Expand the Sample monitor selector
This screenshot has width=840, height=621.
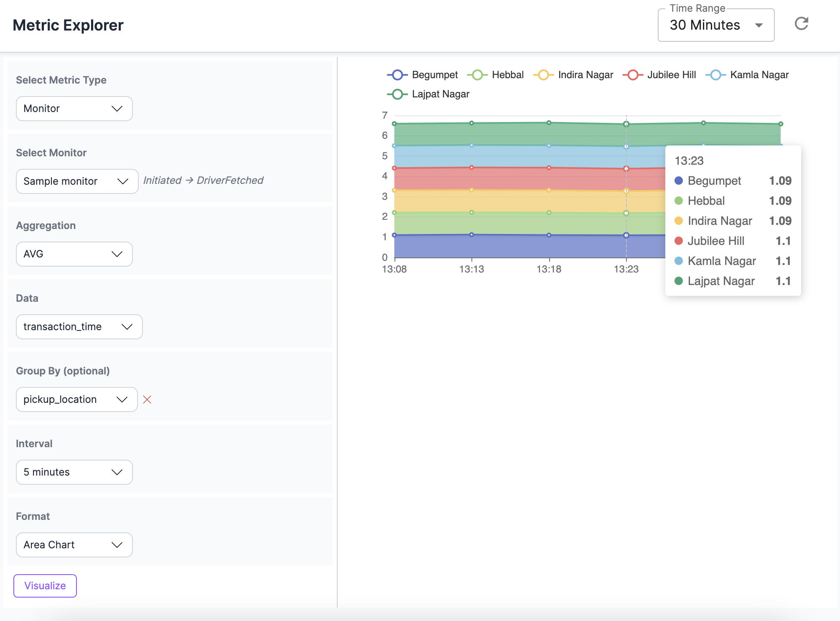[77, 181]
